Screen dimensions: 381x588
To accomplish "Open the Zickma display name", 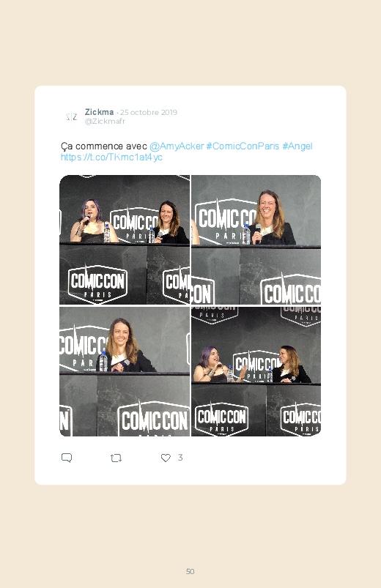I will click(99, 112).
